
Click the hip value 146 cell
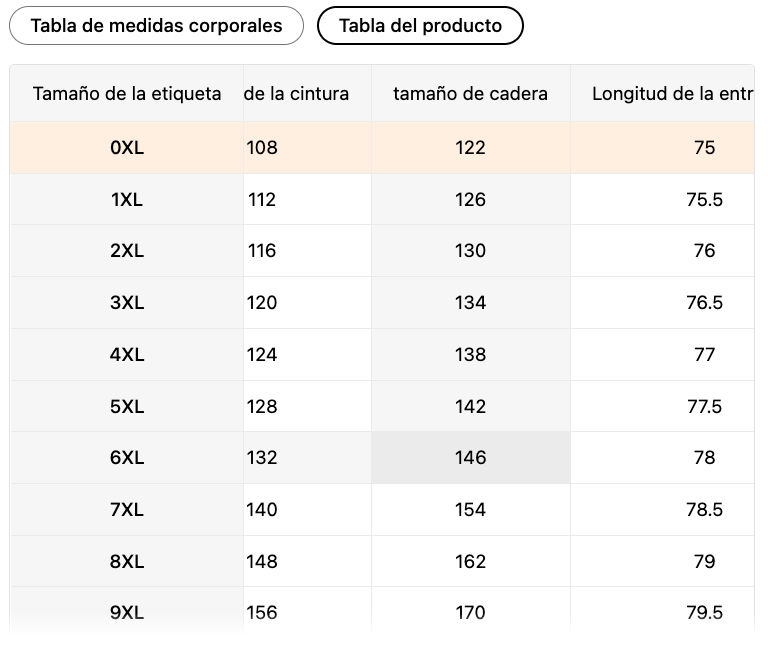[x=471, y=458]
